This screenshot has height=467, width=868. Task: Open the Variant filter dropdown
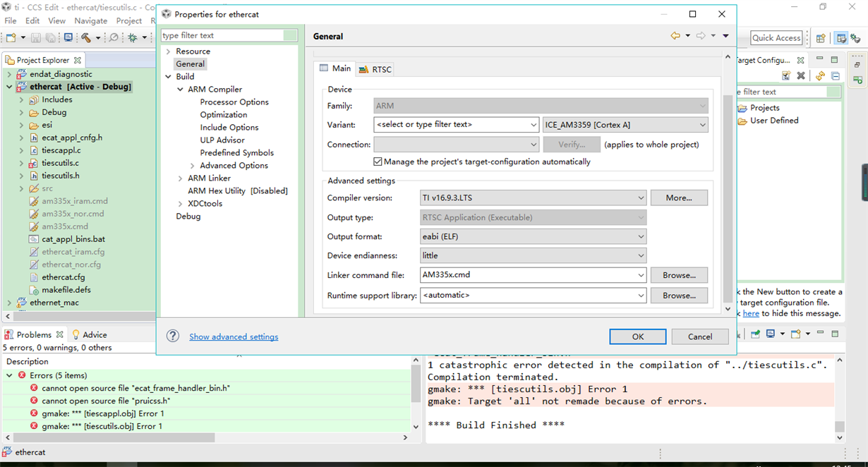(534, 125)
